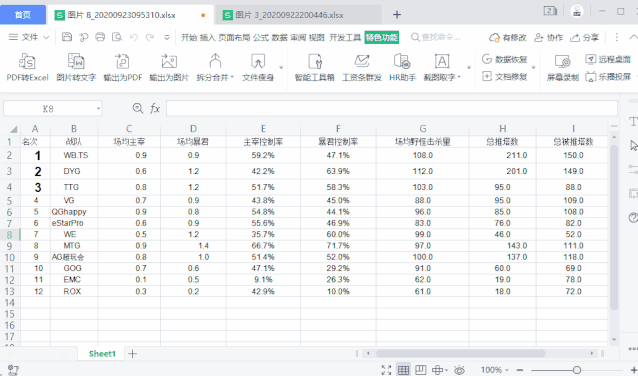Select column G header
Image resolution: width=638 pixels, height=376 pixels.
[x=423, y=129]
